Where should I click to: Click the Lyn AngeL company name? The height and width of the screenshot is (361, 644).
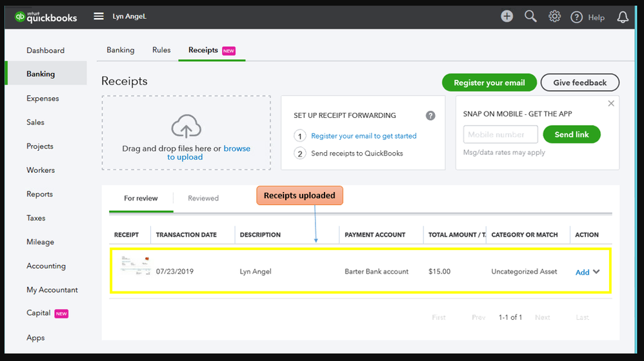[129, 16]
